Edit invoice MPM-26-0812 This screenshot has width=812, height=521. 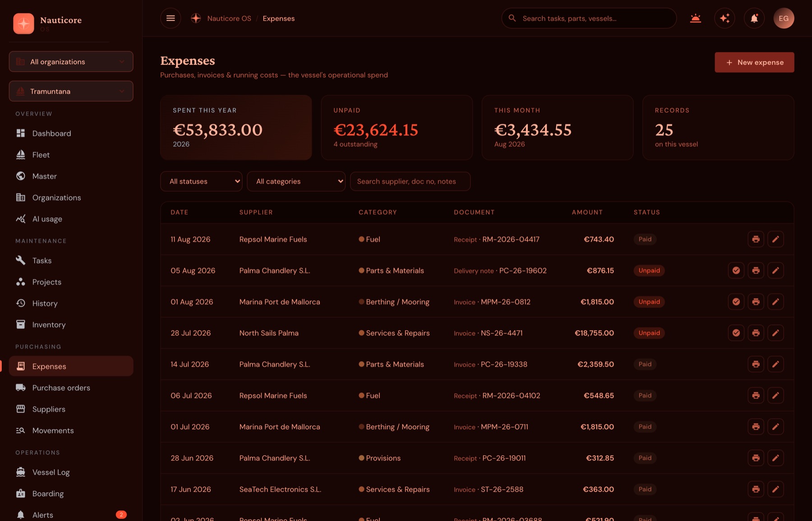[775, 302]
